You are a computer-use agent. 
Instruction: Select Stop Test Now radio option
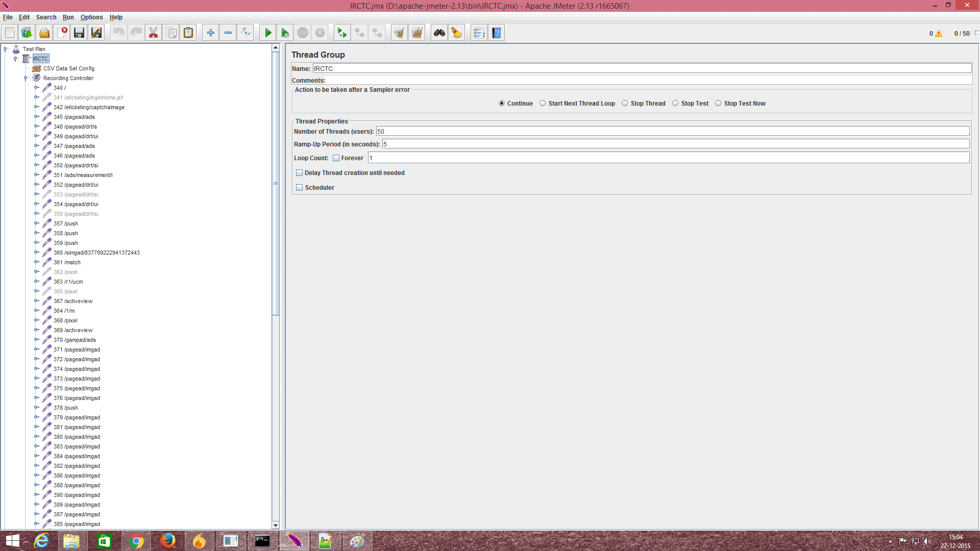[718, 103]
